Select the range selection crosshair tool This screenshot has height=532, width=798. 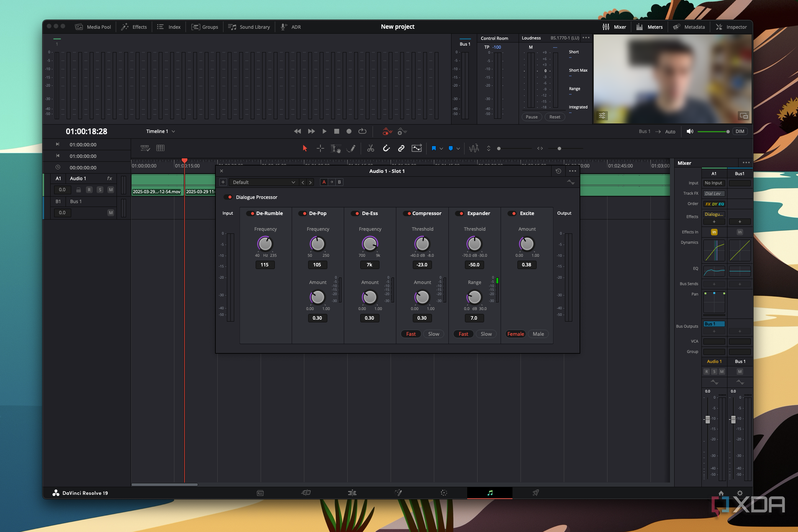click(x=320, y=148)
